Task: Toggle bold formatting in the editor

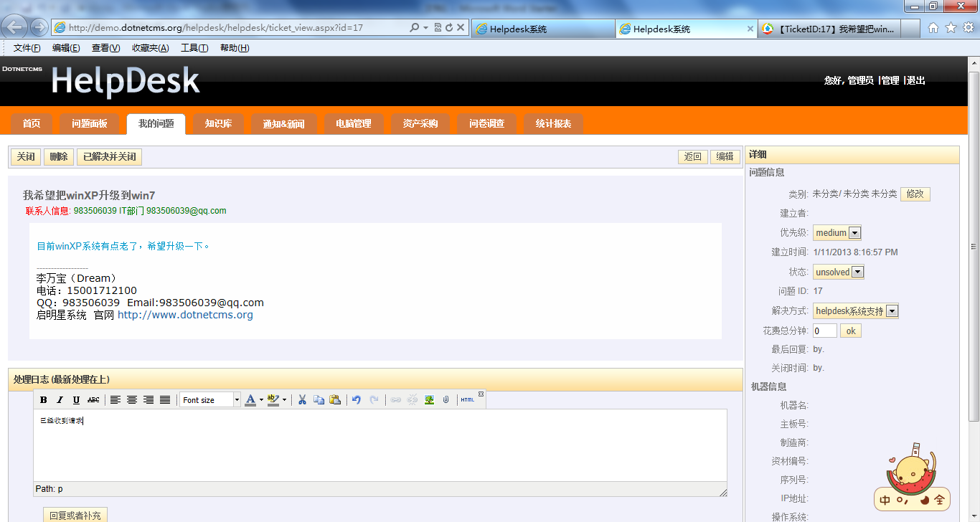Action: click(44, 400)
